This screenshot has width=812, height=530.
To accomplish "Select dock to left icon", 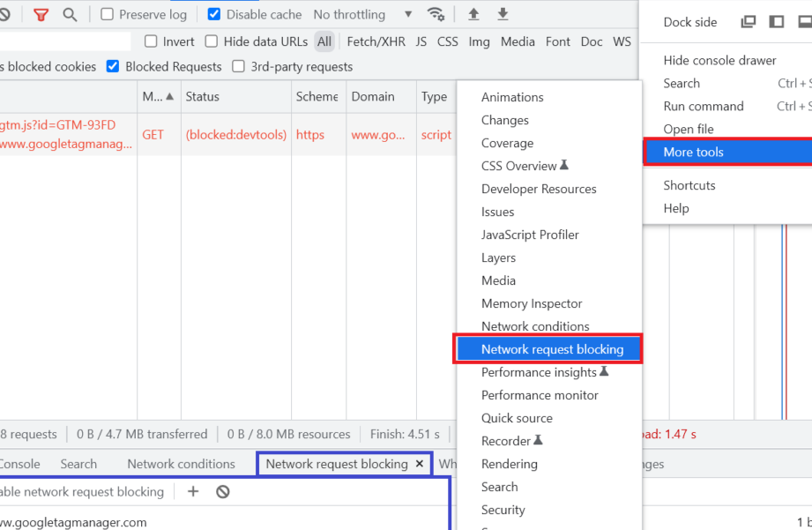I will pyautogui.click(x=776, y=22).
